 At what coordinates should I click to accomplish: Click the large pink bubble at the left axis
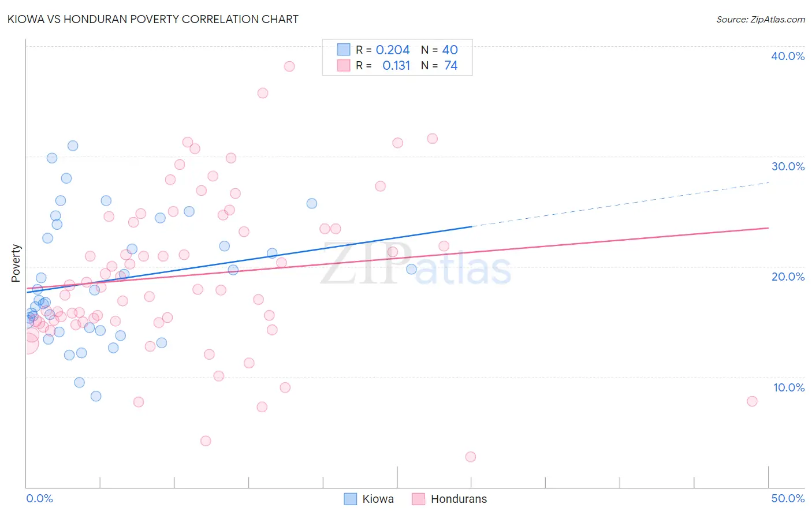click(x=28, y=344)
